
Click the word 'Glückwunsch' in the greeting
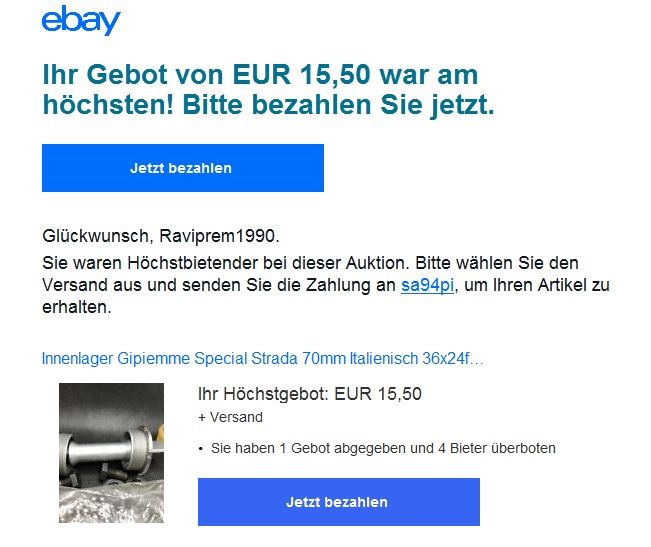point(95,236)
